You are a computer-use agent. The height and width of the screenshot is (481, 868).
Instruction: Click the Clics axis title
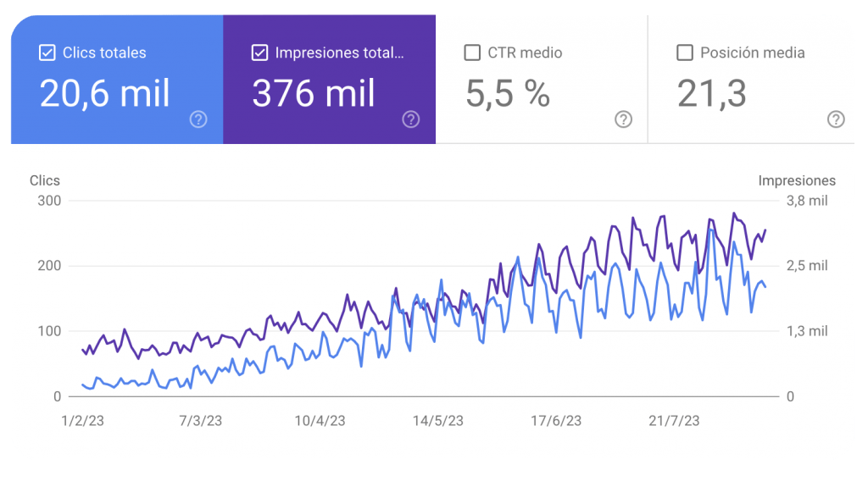[x=45, y=180]
